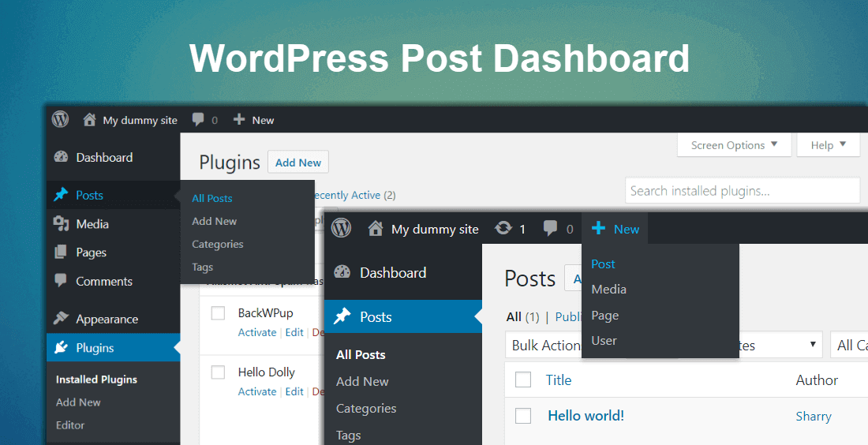
Task: Choose Add New in Posts flyout submenu
Action: click(214, 221)
